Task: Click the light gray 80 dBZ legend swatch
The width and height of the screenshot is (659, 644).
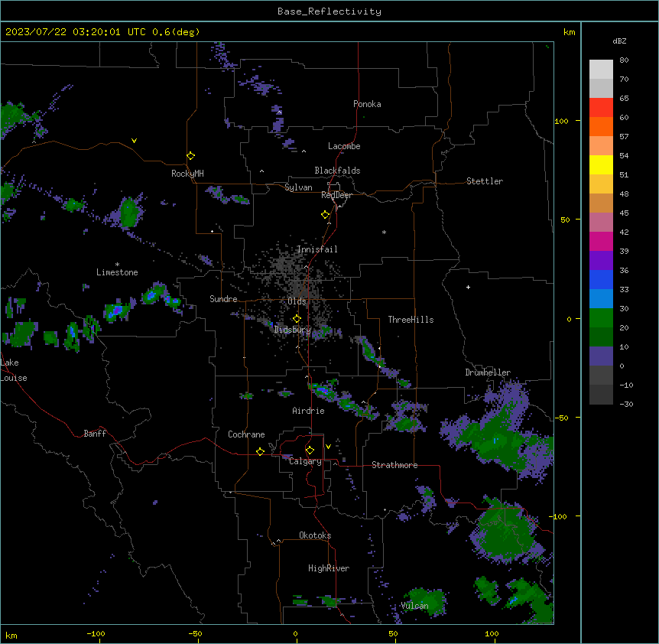Action: (x=601, y=70)
